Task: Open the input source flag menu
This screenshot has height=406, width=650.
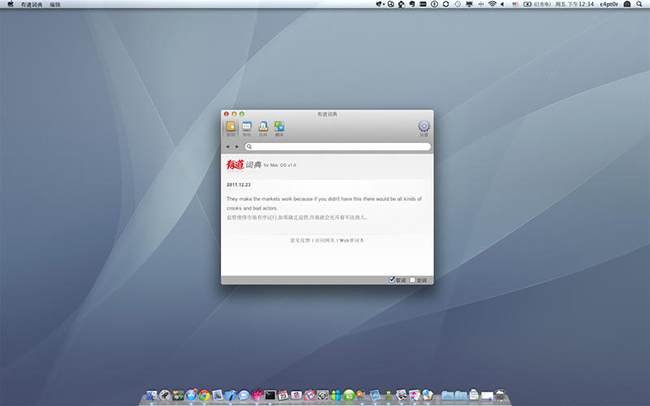Action: pos(516,5)
